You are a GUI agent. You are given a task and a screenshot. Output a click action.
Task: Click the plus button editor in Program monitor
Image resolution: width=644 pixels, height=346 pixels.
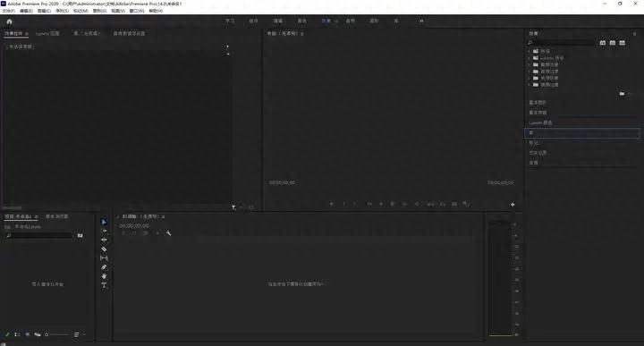513,205
